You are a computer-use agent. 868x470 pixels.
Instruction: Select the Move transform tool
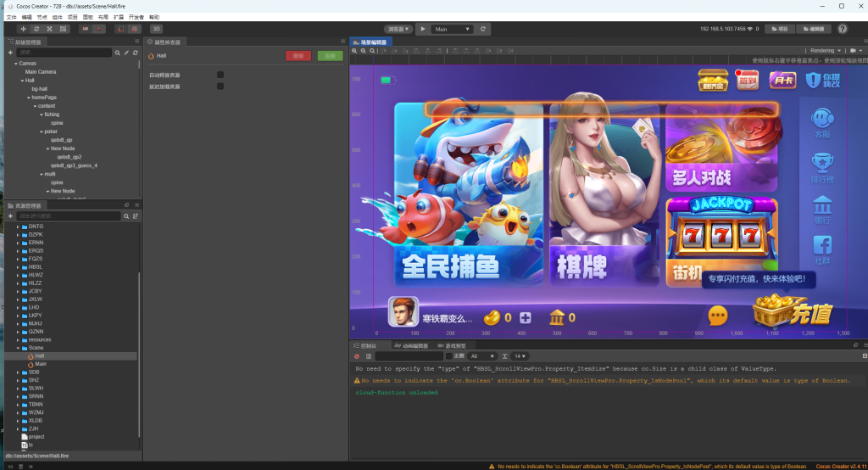point(23,29)
